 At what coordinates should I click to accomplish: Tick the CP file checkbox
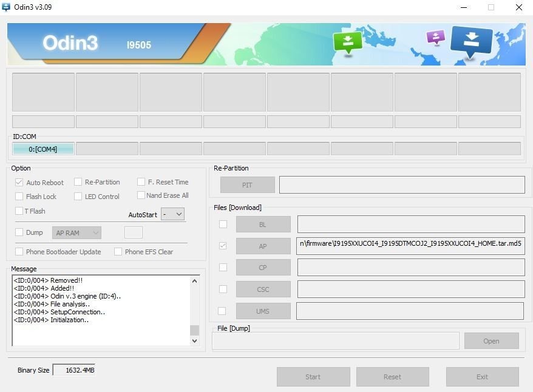pos(223,268)
